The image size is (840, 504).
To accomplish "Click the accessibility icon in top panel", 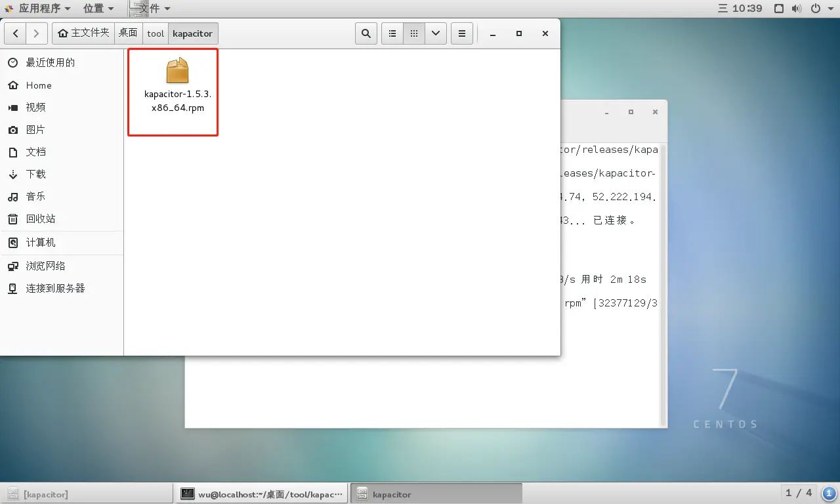I will pyautogui.click(x=779, y=9).
